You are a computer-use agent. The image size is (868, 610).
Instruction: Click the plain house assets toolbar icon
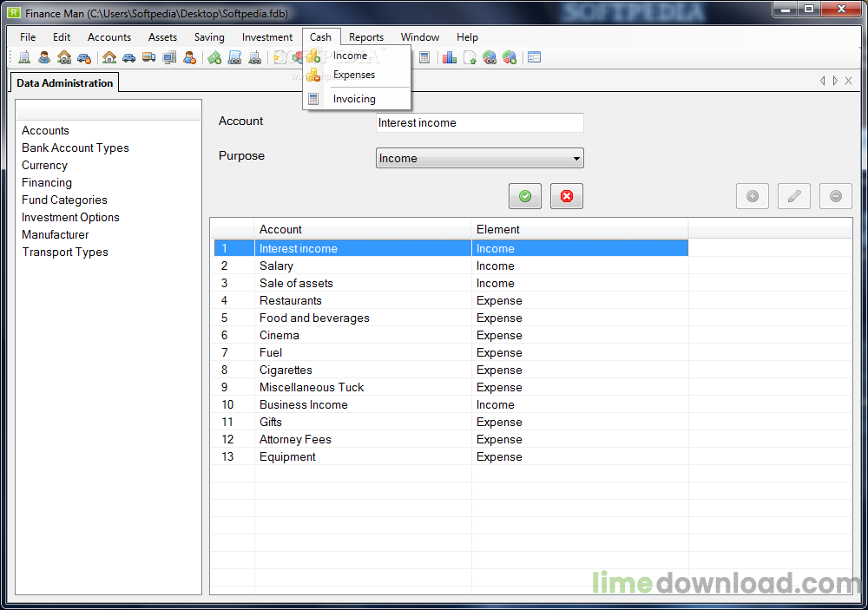[x=109, y=57]
